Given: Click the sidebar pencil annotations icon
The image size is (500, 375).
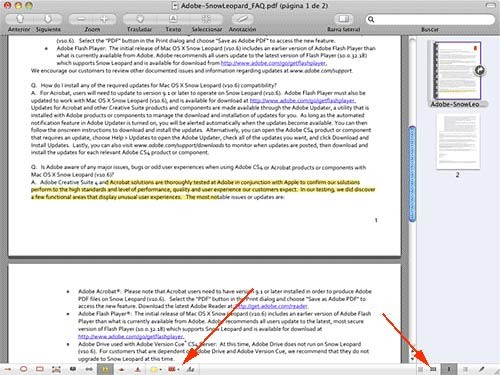Looking at the screenshot, I should (481, 369).
